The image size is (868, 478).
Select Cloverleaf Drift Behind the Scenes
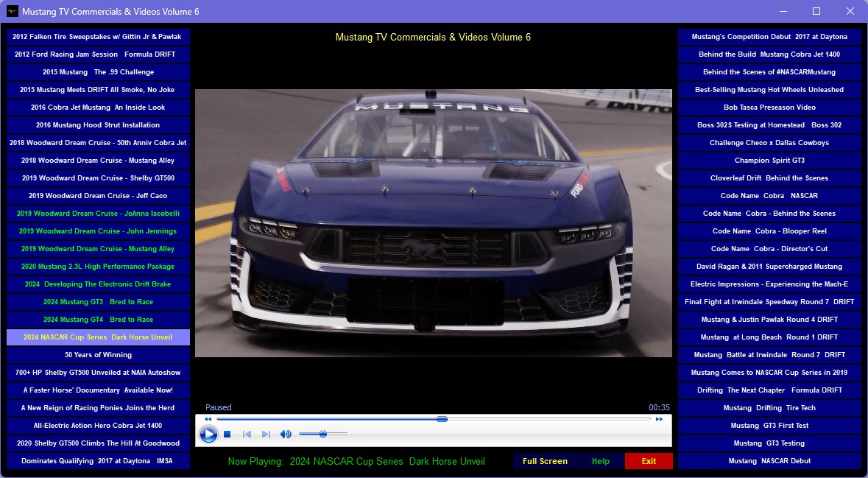click(x=769, y=178)
